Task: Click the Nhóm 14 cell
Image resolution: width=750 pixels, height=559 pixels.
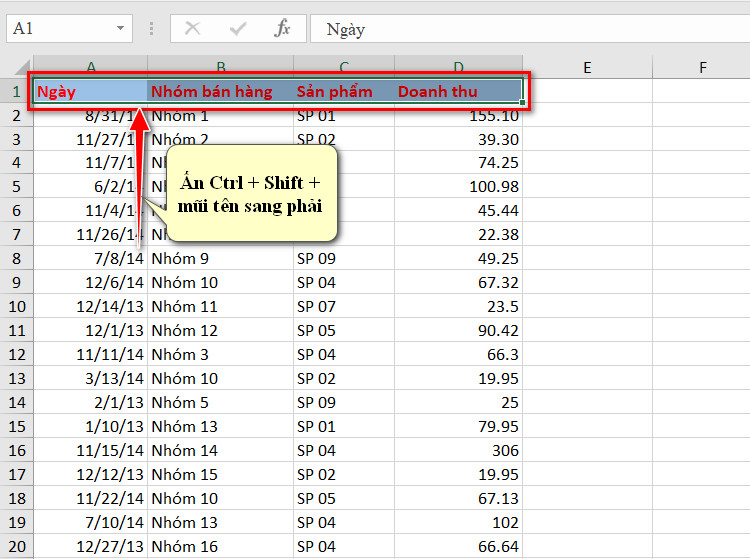Action: [221, 450]
